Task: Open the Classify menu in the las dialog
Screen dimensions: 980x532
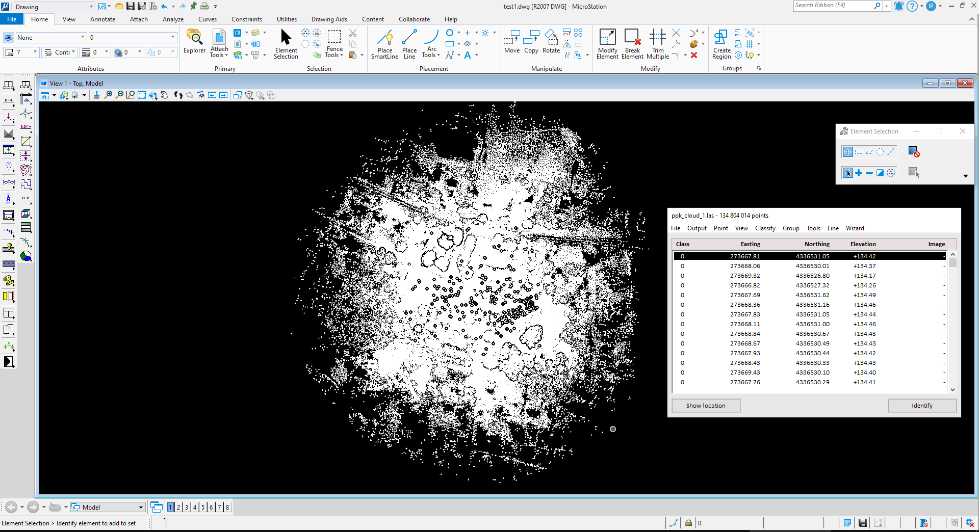Action: pos(765,228)
